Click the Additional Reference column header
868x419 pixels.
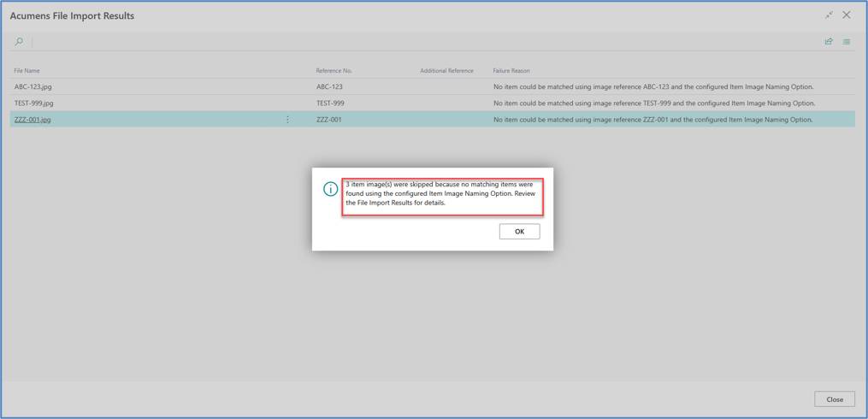pyautogui.click(x=446, y=71)
